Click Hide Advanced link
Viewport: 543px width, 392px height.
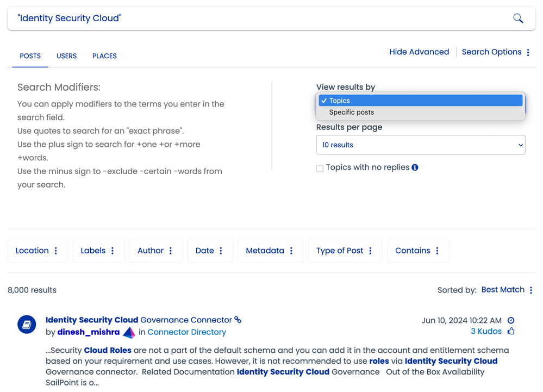point(419,52)
